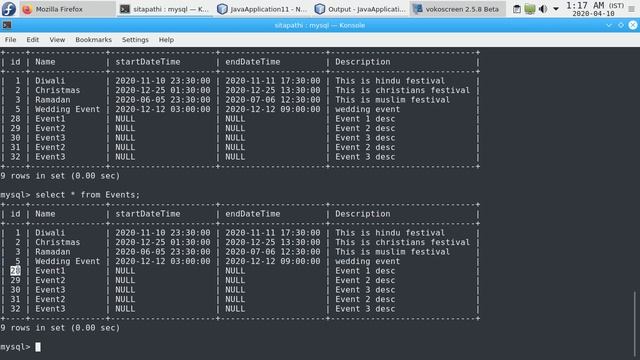Click "2020-07-06 12:30:00" in the second table
This screenshot has height=360, width=640.
(x=273, y=252)
